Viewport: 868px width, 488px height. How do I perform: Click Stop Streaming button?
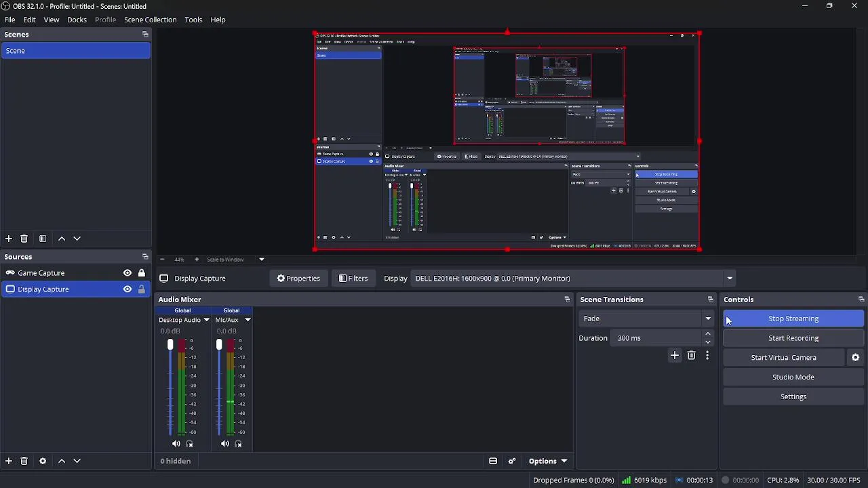click(x=793, y=319)
